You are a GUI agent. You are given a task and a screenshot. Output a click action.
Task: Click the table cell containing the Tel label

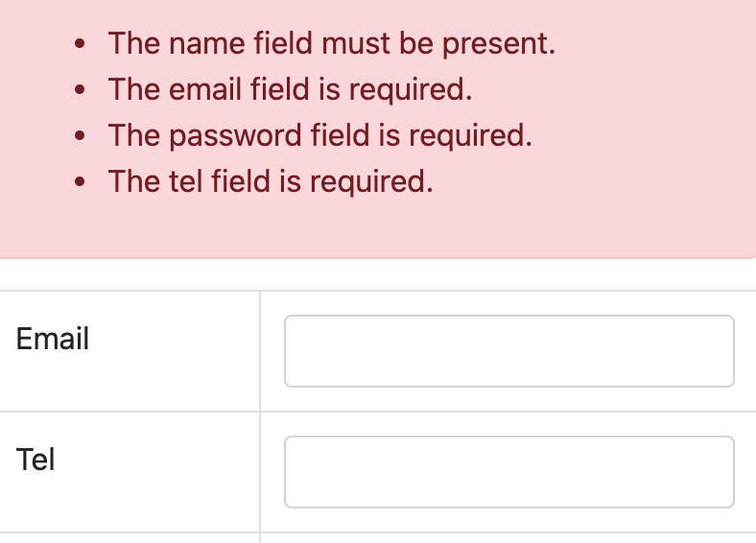[130, 472]
